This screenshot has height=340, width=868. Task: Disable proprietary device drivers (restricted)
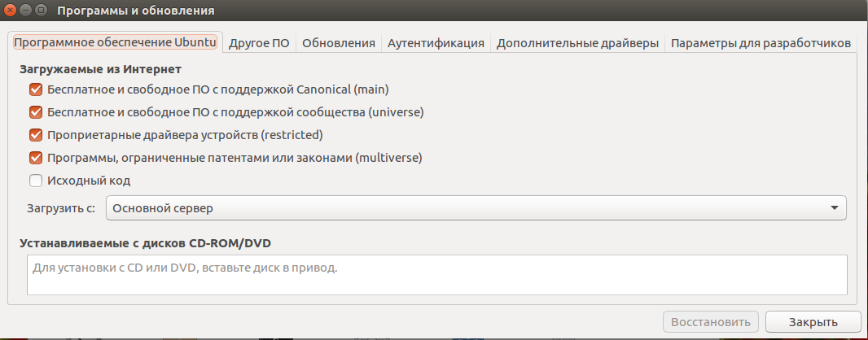coord(36,135)
